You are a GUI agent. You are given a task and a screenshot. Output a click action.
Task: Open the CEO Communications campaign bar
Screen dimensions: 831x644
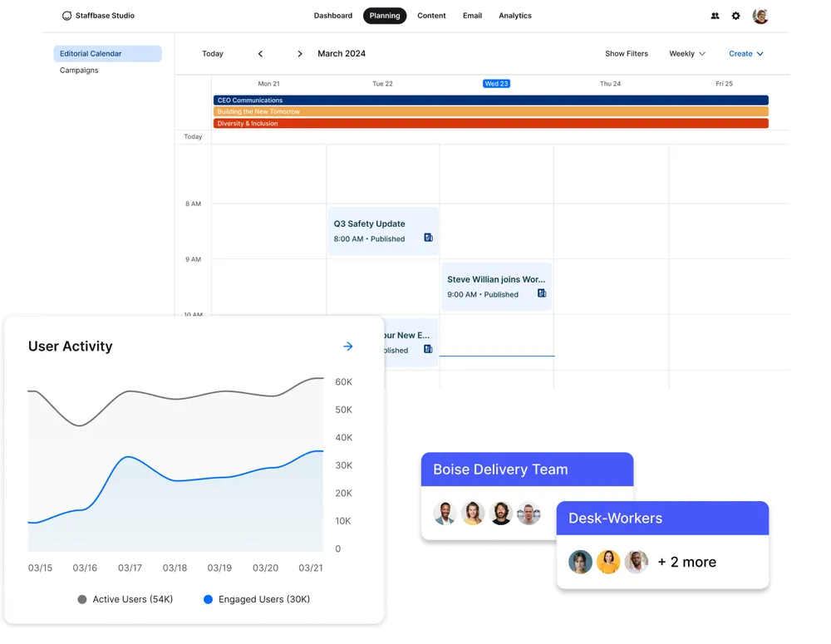(x=491, y=101)
